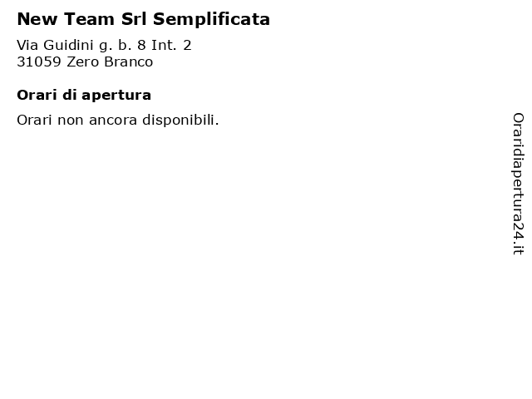Select the Via Guidini street address line
532x399 pixels.
click(104, 45)
